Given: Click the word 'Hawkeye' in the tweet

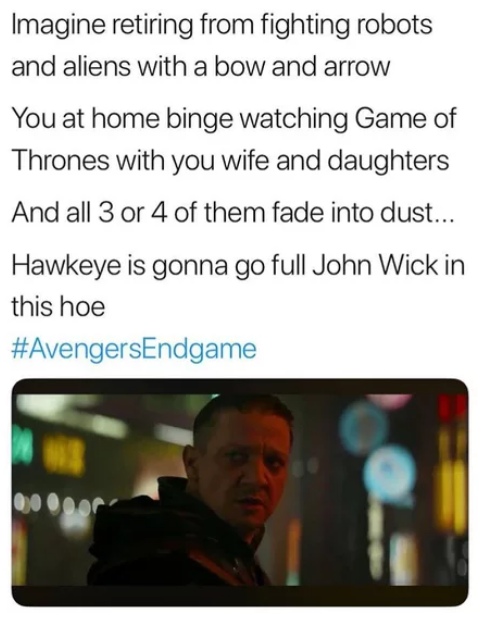Looking at the screenshot, I should pyautogui.click(x=66, y=266).
